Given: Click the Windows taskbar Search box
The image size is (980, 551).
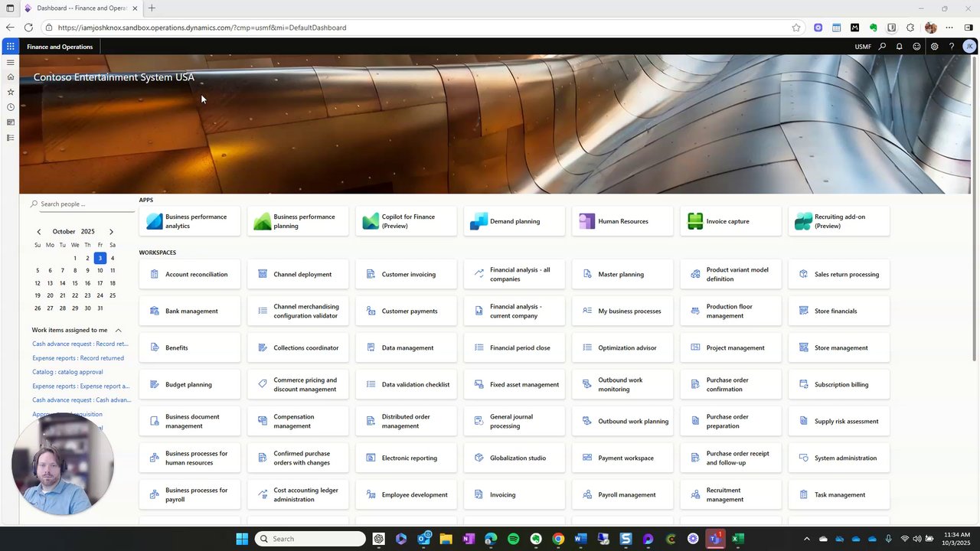Looking at the screenshot, I should click(x=310, y=539).
